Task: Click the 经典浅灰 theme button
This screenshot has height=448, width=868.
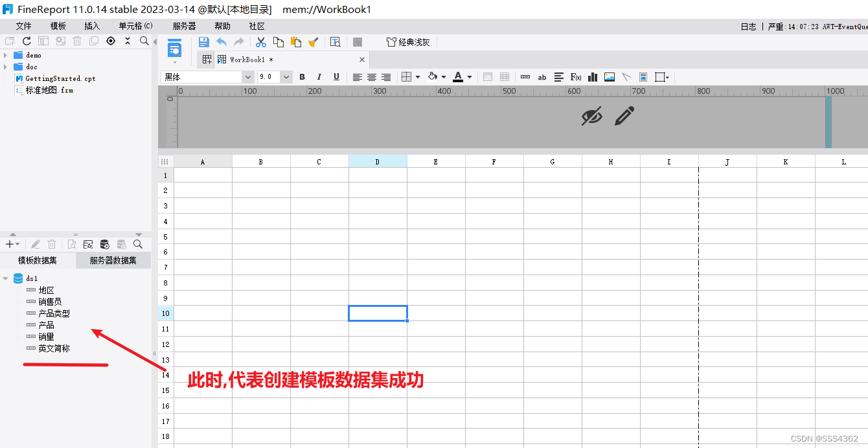Action: [x=408, y=42]
